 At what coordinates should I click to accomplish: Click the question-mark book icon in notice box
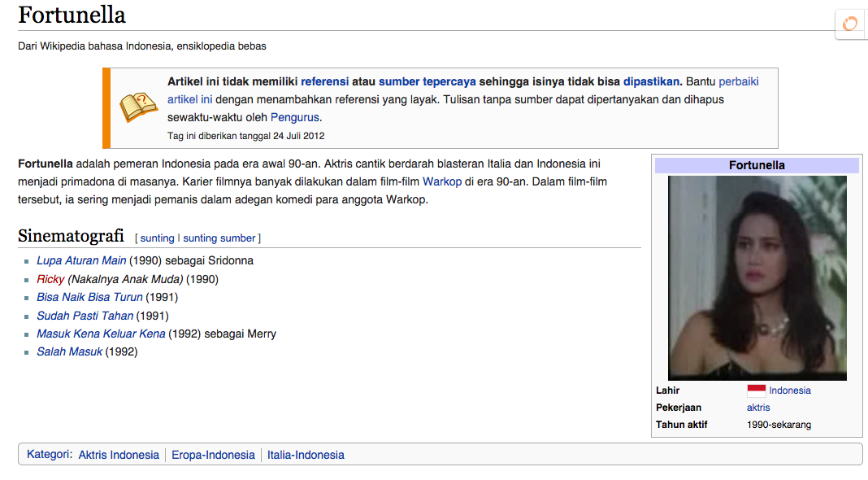[x=138, y=107]
